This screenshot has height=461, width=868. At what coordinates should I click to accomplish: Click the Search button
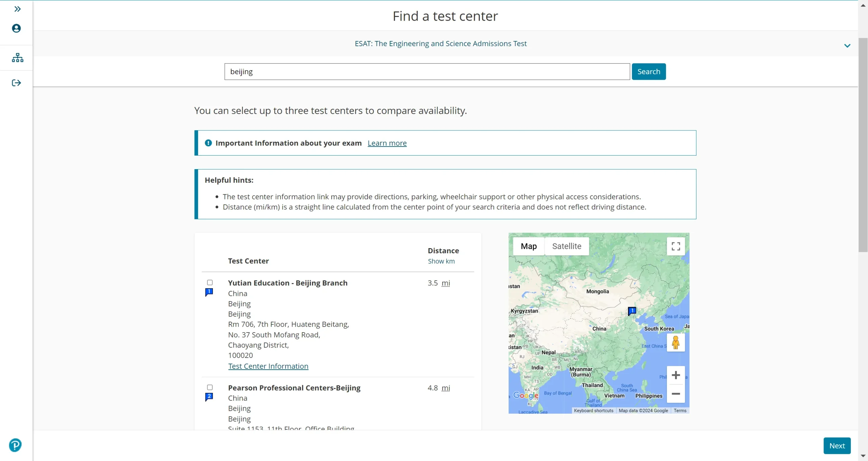(x=649, y=72)
